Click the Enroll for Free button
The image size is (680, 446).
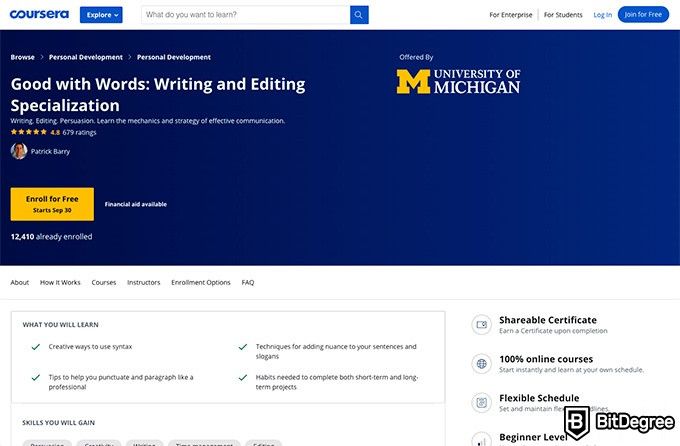pyautogui.click(x=52, y=204)
